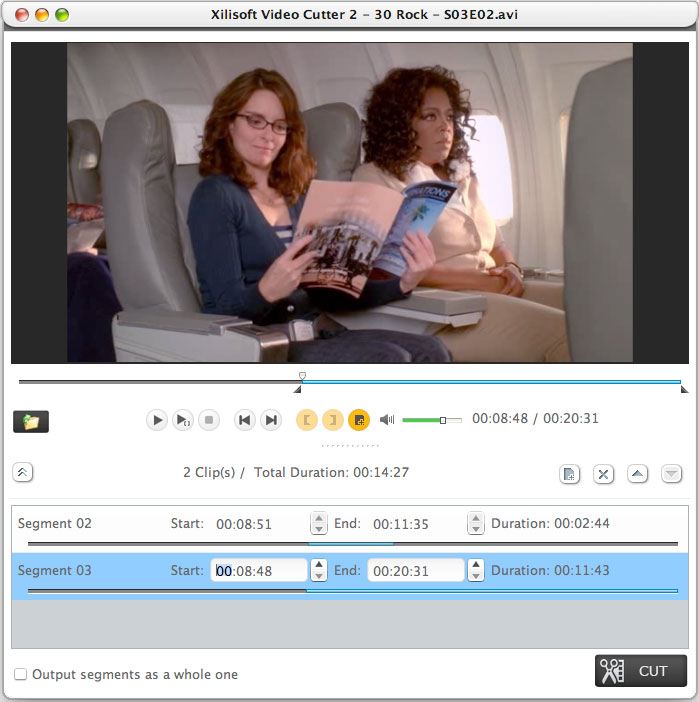The height and width of the screenshot is (702, 699).
Task: Stop video playback
Action: pyautogui.click(x=208, y=420)
